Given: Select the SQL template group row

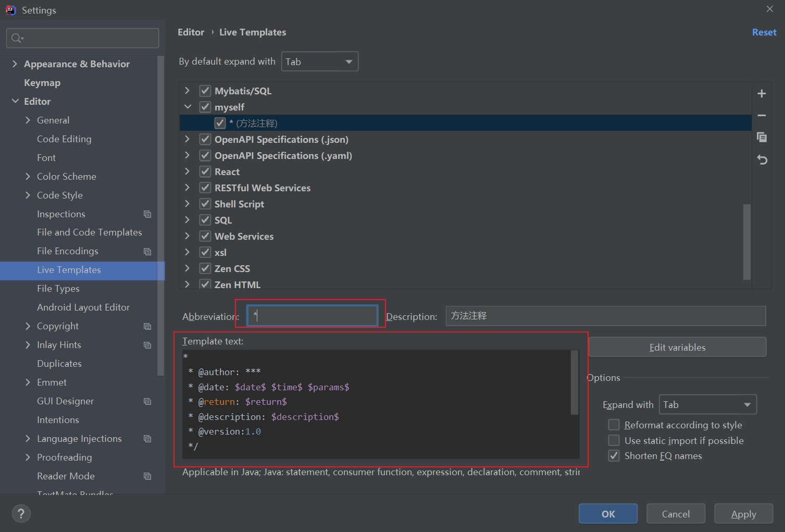Looking at the screenshot, I should click(x=466, y=220).
